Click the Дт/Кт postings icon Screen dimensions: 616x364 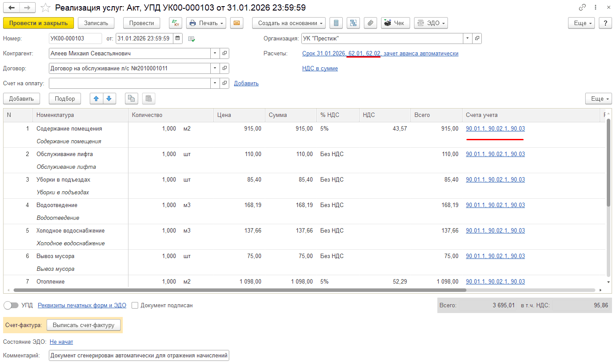coord(176,23)
